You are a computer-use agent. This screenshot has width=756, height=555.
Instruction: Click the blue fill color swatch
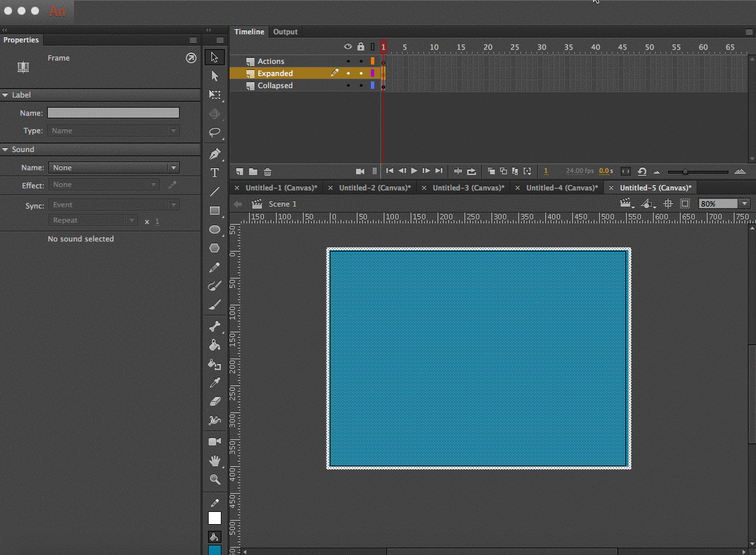tap(215, 550)
